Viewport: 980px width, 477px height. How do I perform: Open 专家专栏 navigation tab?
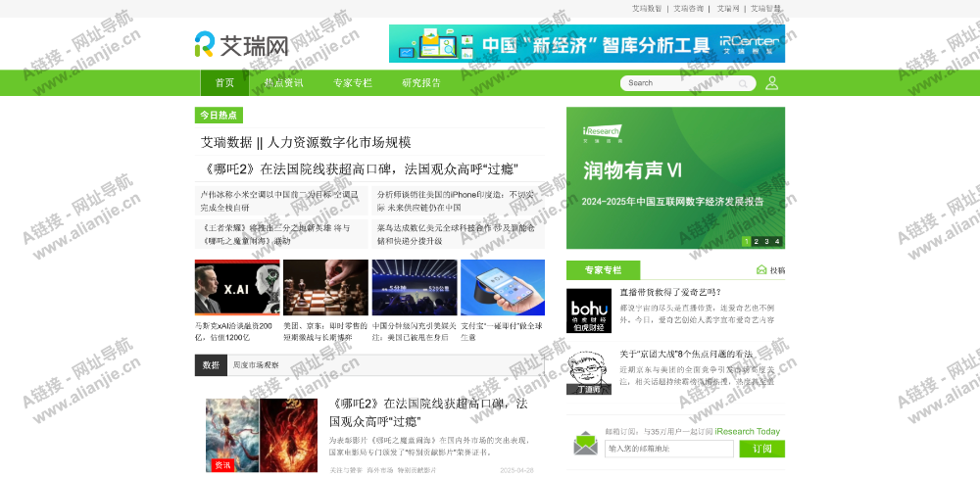pyautogui.click(x=353, y=83)
